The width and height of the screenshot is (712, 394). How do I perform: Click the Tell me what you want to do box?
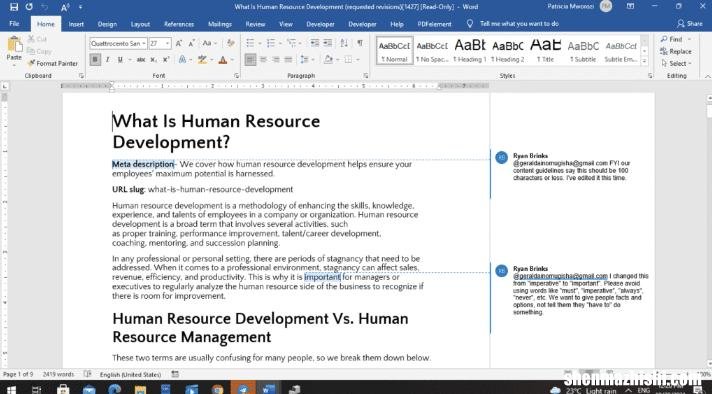519,24
